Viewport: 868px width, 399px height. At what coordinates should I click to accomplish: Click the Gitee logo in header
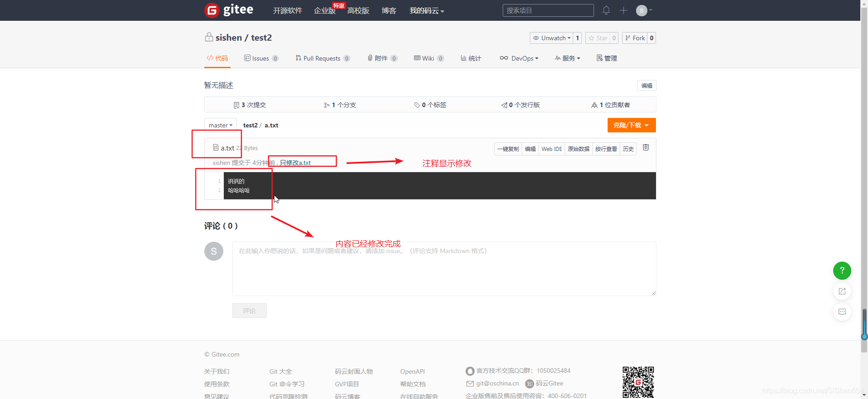coord(229,10)
